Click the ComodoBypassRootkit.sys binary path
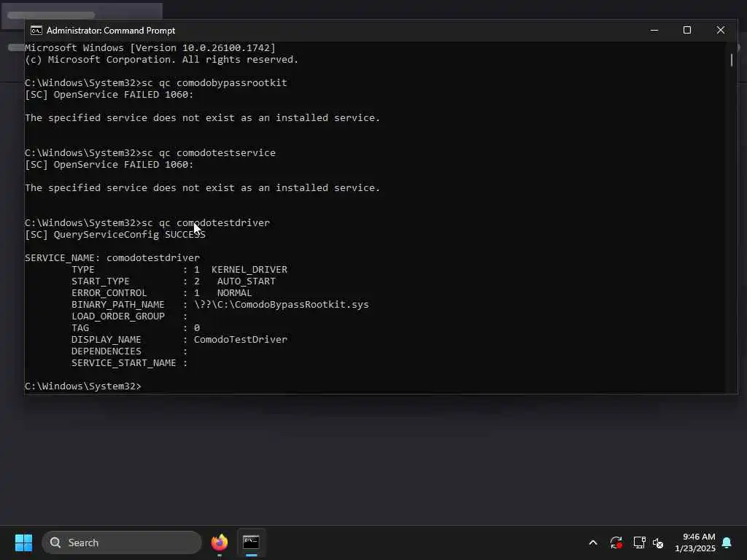 pos(281,305)
